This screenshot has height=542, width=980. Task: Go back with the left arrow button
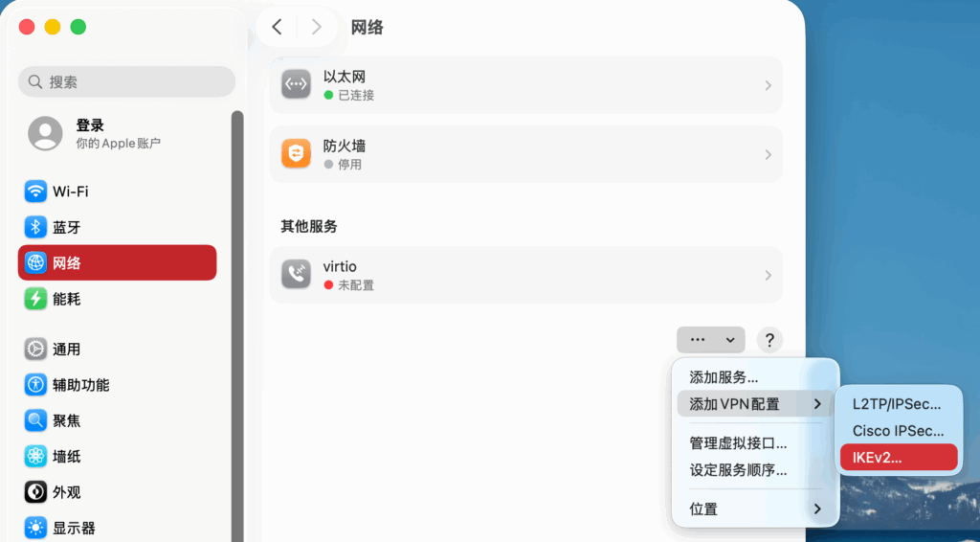277,27
